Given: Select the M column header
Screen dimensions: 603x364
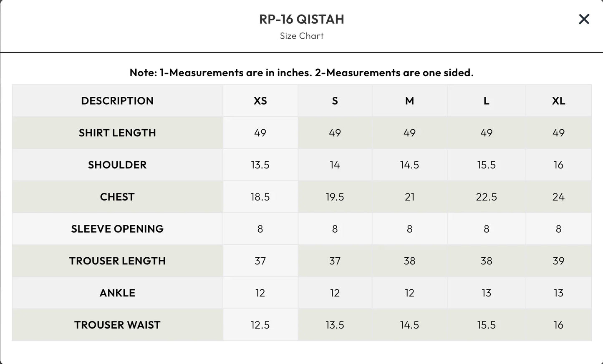Looking at the screenshot, I should coord(409,100).
